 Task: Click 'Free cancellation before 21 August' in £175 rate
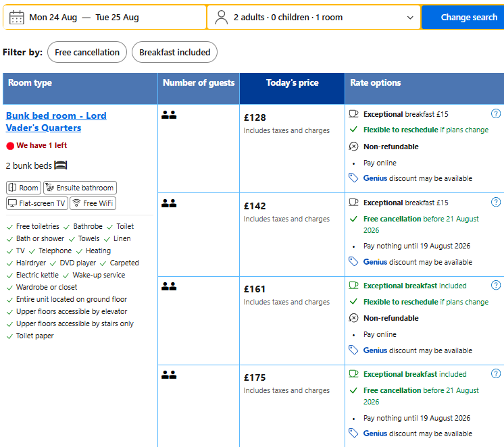(x=421, y=390)
